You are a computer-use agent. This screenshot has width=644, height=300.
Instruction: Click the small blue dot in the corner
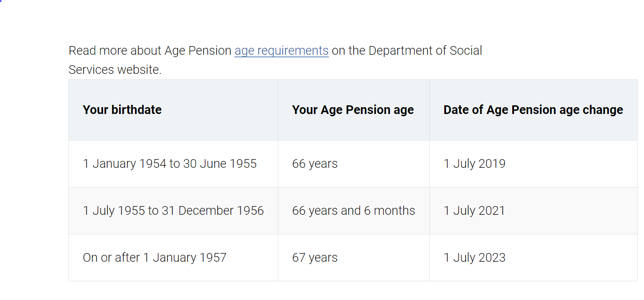click(x=1, y=1)
